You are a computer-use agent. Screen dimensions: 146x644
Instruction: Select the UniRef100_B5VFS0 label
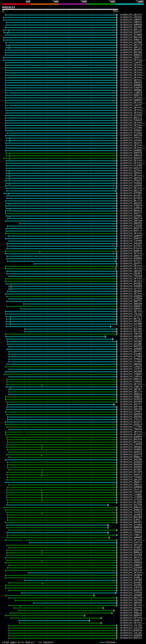pyautogui.click(x=131, y=351)
